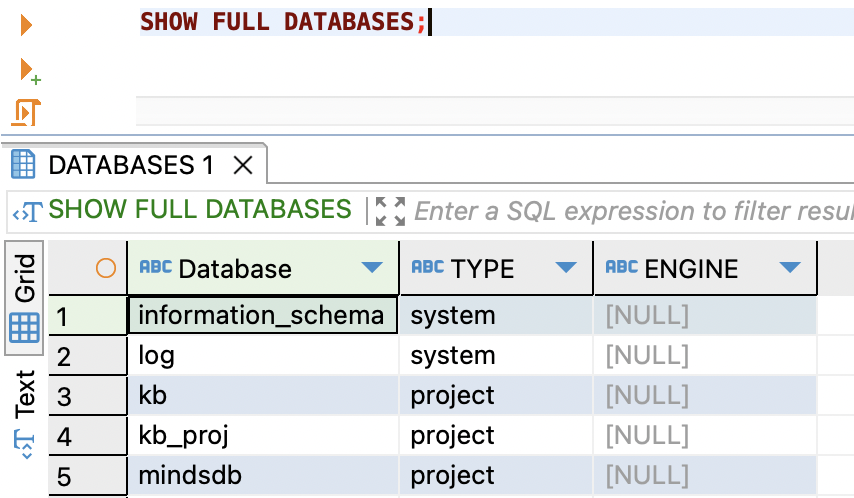This screenshot has width=854, height=498.
Task: Click the SHOW FULL DATABASES query label
Action: 200,210
